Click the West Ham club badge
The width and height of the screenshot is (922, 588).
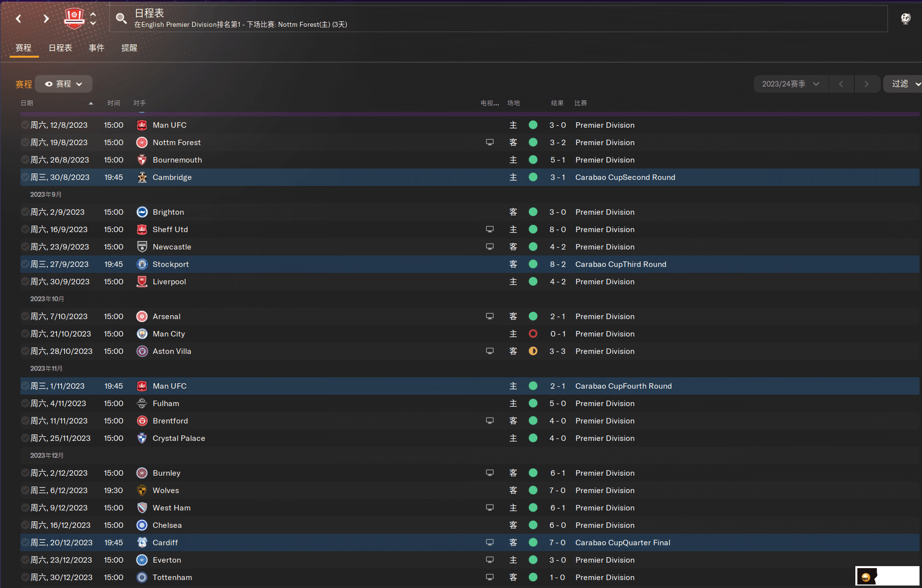(142, 508)
